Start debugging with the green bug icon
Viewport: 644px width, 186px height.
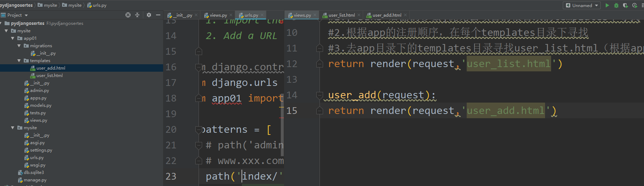pos(616,5)
